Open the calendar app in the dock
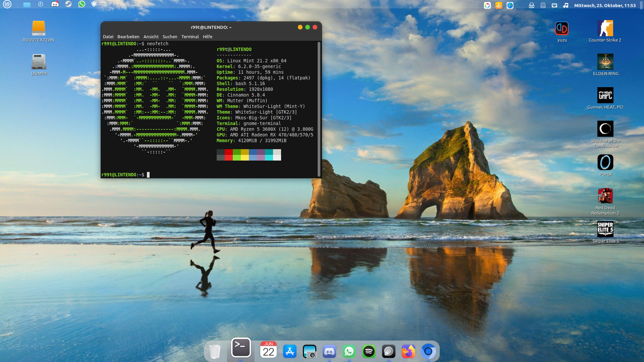 (x=268, y=350)
